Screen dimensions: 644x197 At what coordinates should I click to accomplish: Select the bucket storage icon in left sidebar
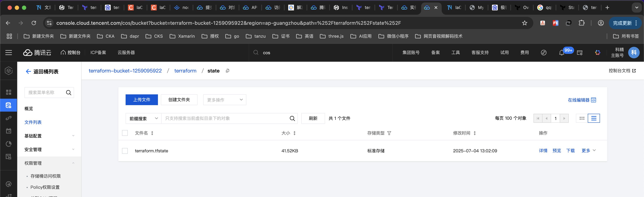pos(9,105)
